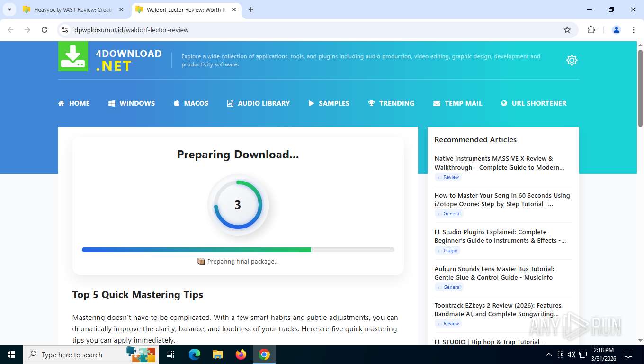Bookmark this page with star icon
Image resolution: width=644 pixels, height=364 pixels.
pos(567,30)
